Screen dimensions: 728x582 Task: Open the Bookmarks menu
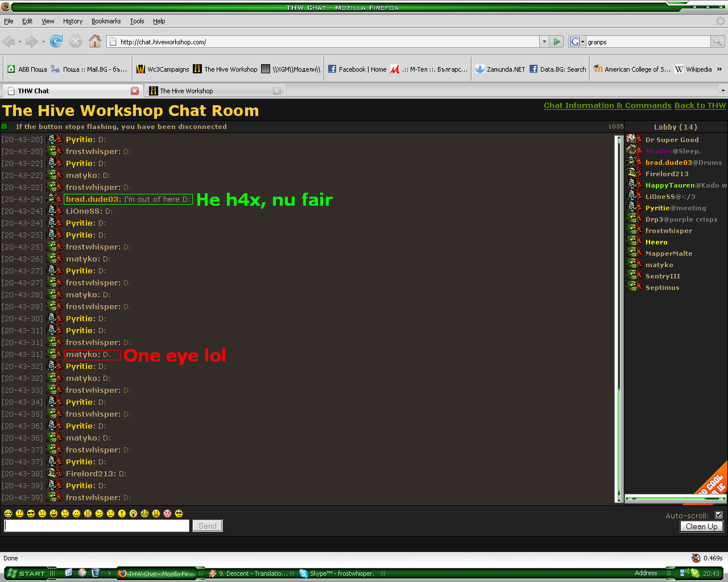(x=106, y=21)
